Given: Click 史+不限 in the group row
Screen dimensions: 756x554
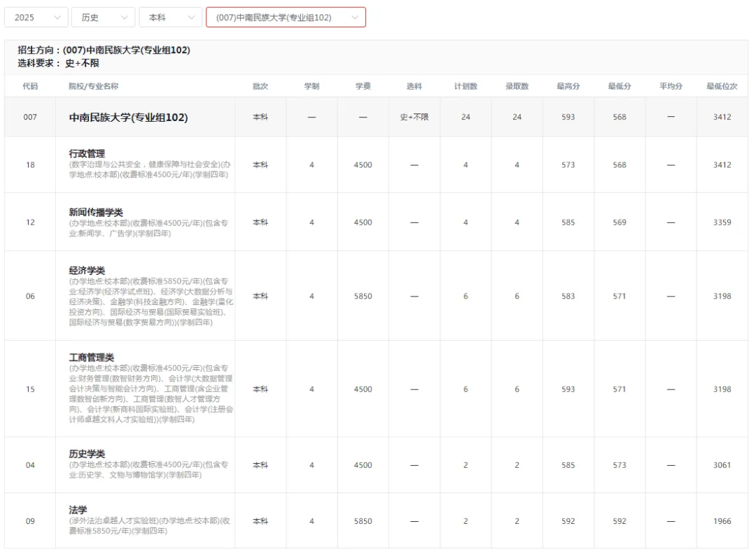Looking at the screenshot, I should click(x=414, y=117).
